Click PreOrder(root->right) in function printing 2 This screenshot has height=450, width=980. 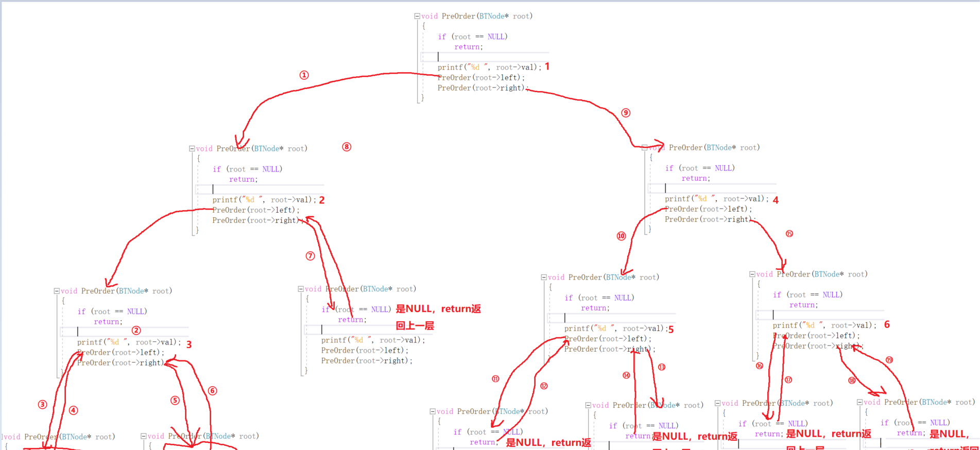pos(258,220)
